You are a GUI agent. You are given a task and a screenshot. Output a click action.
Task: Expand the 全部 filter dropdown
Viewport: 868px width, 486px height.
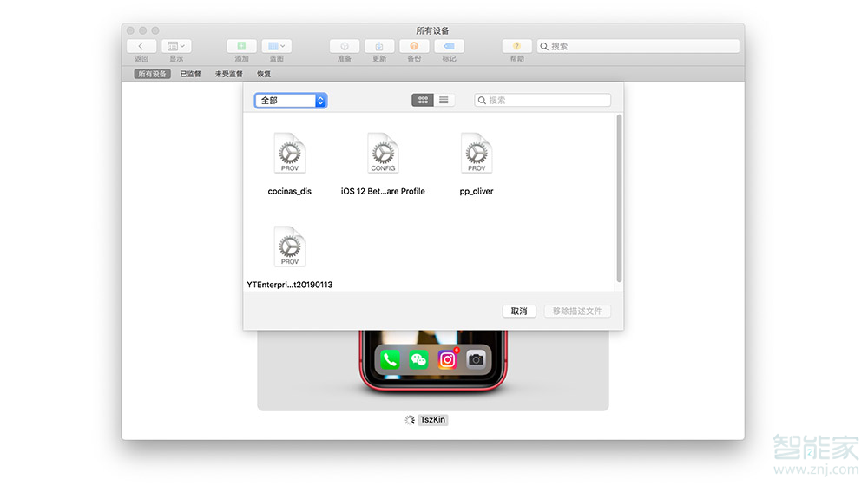tap(291, 101)
